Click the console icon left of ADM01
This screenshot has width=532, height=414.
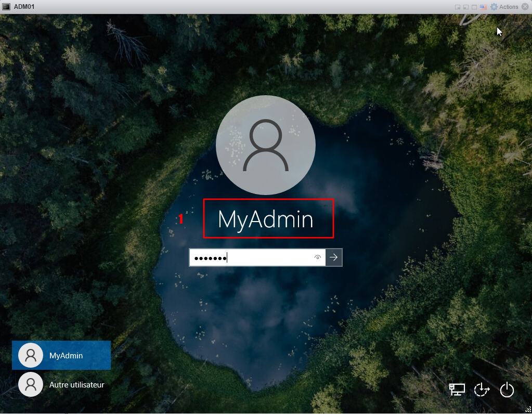[x=6, y=7]
